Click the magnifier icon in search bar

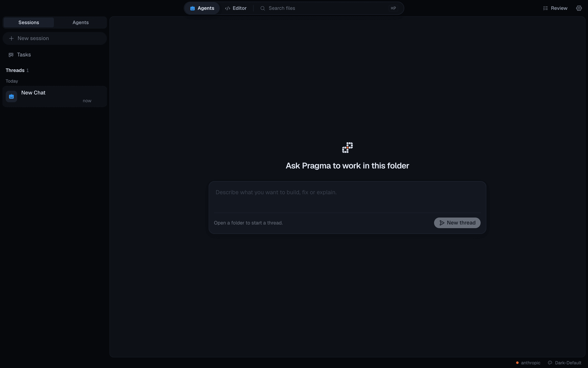pyautogui.click(x=262, y=8)
